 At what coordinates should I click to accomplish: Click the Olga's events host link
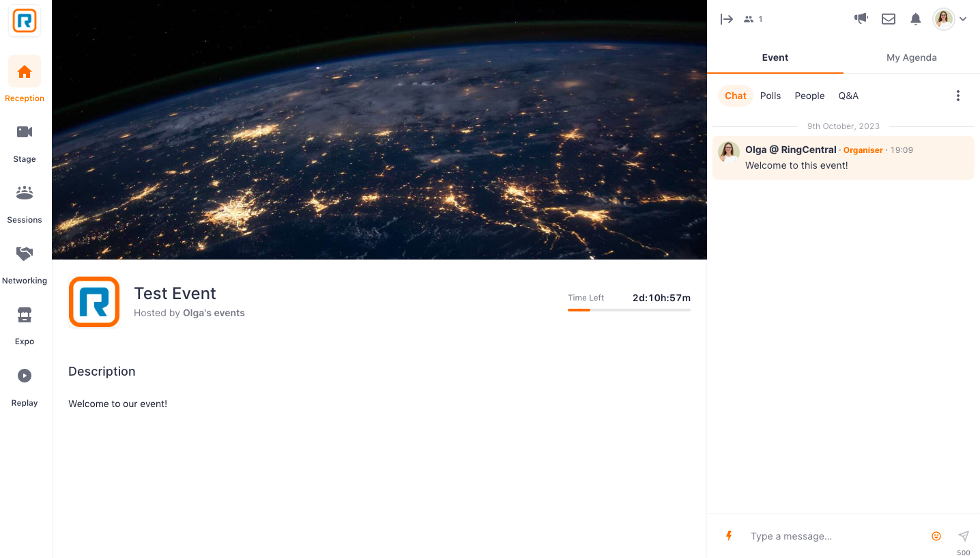point(214,313)
